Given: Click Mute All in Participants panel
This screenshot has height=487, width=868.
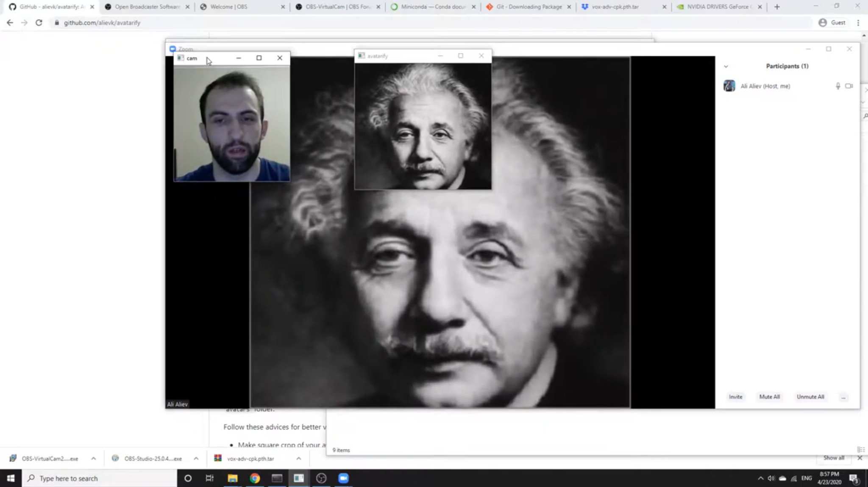Looking at the screenshot, I should 769,397.
